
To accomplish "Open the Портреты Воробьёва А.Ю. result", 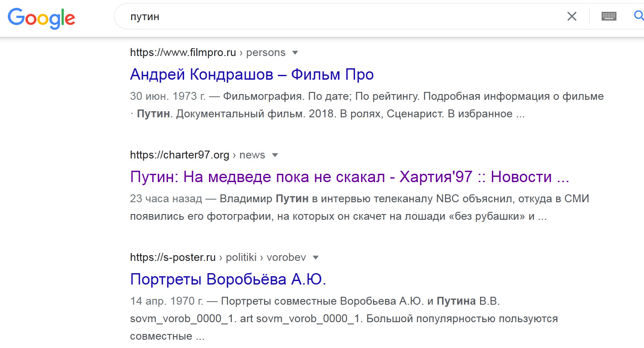I will (228, 279).
